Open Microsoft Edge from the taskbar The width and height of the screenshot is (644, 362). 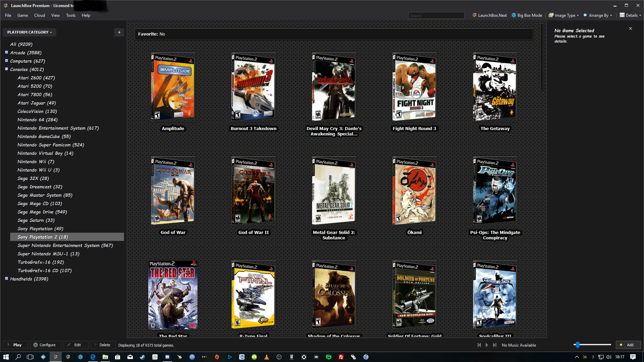pyautogui.click(x=93, y=357)
